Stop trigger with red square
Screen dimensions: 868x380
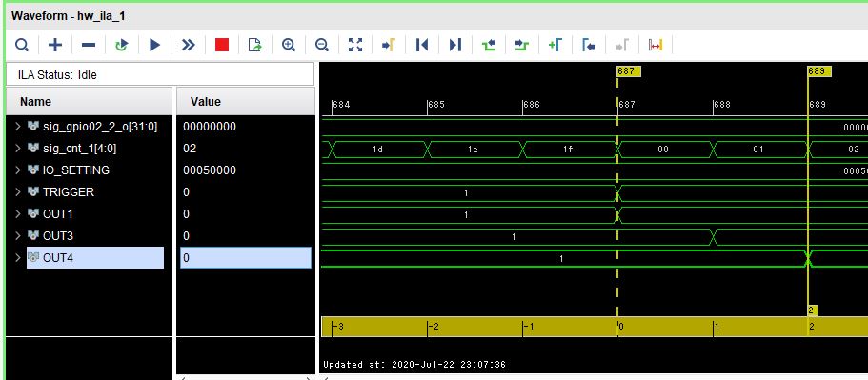pos(222,45)
